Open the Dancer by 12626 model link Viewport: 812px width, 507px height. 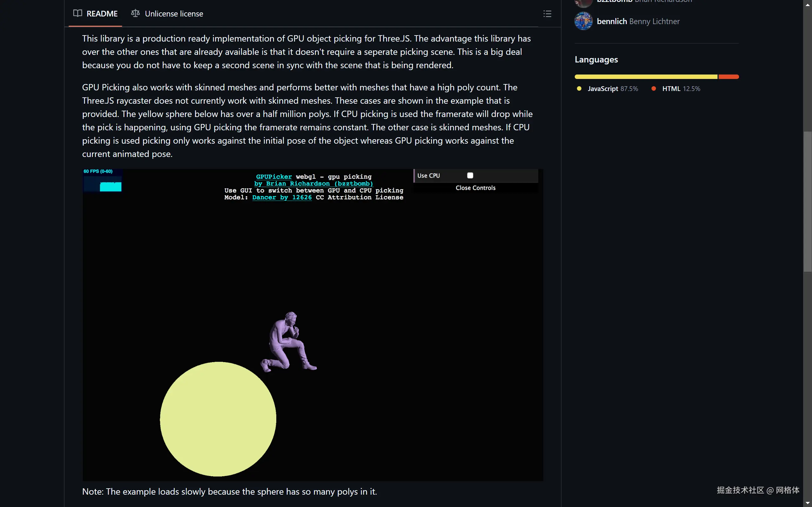(x=282, y=198)
